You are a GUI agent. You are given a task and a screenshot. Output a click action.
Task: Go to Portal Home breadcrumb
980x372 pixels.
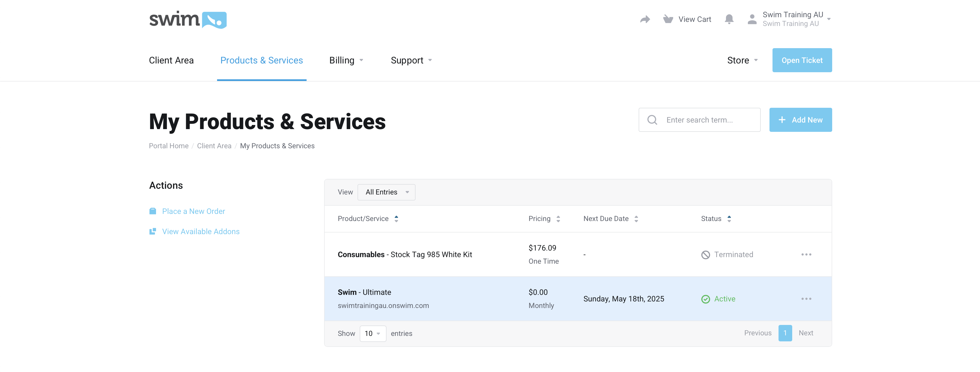tap(169, 146)
